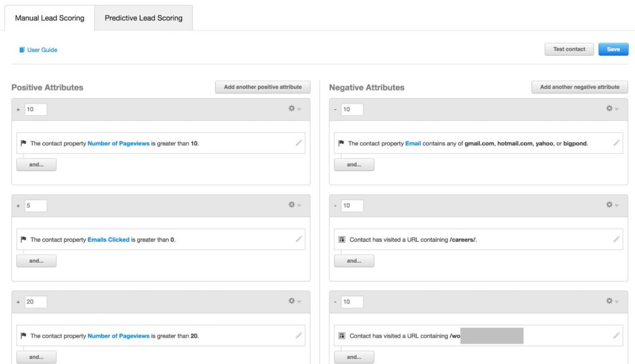
Task: Focus the +5 positive score field
Action: (x=35, y=206)
